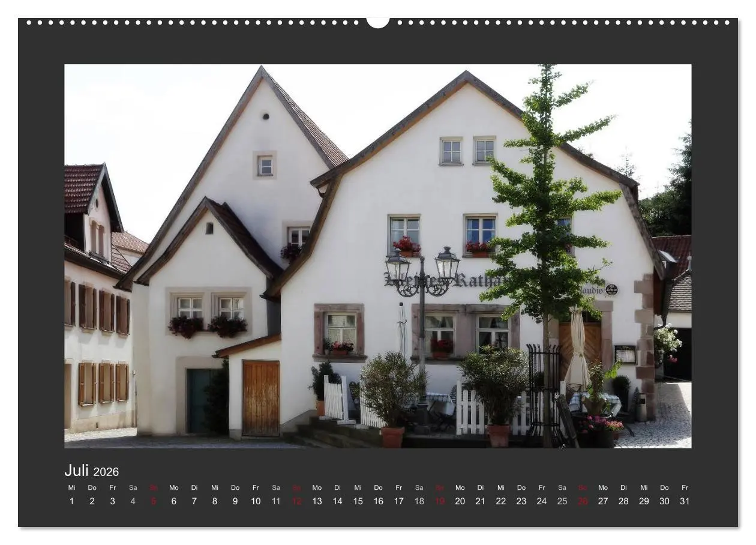Choose day 9 in the date row

point(235,501)
